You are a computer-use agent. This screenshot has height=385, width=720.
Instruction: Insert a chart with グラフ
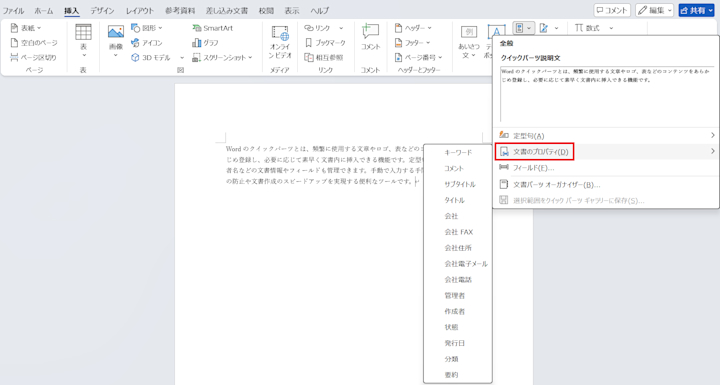point(205,43)
